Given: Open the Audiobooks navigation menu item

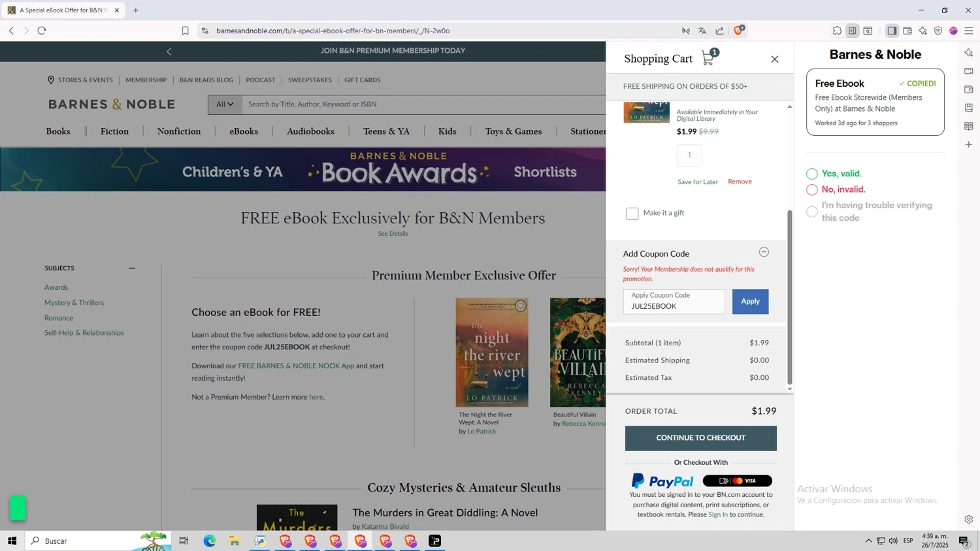Looking at the screenshot, I should coord(310,131).
